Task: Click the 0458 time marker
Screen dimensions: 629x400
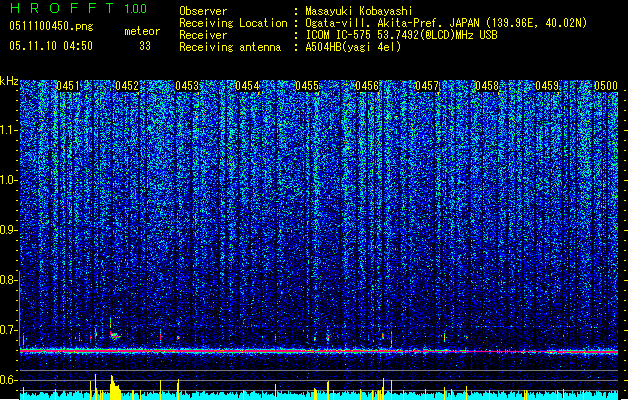Action: 487,86
